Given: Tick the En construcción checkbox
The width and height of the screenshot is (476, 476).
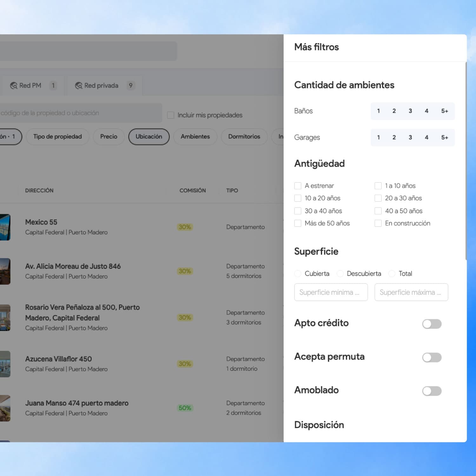Looking at the screenshot, I should (378, 223).
